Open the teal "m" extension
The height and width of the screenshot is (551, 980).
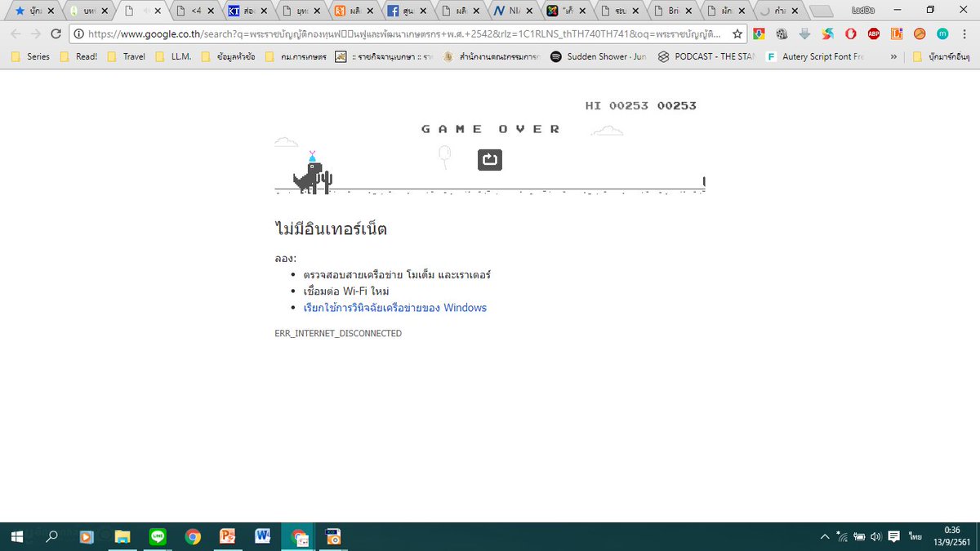[x=942, y=34]
